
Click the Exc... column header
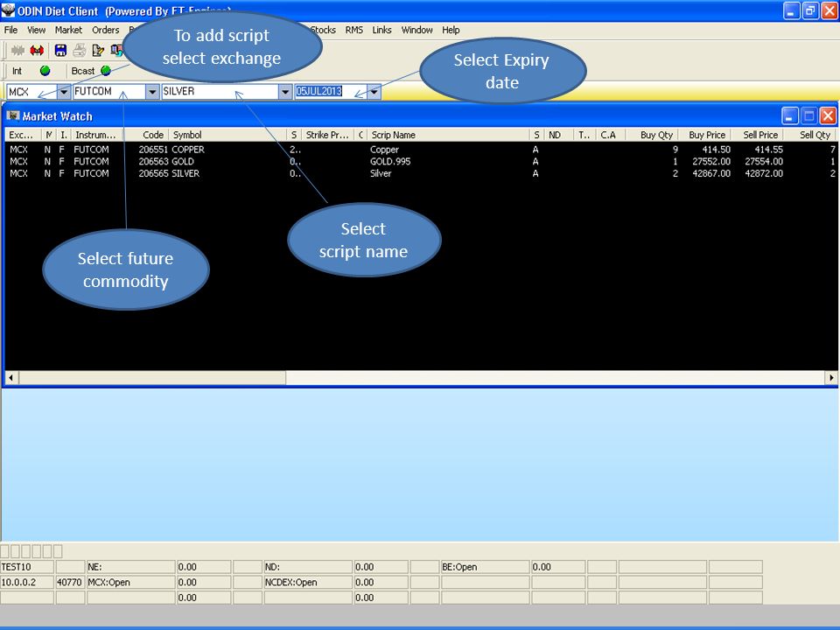(23, 135)
